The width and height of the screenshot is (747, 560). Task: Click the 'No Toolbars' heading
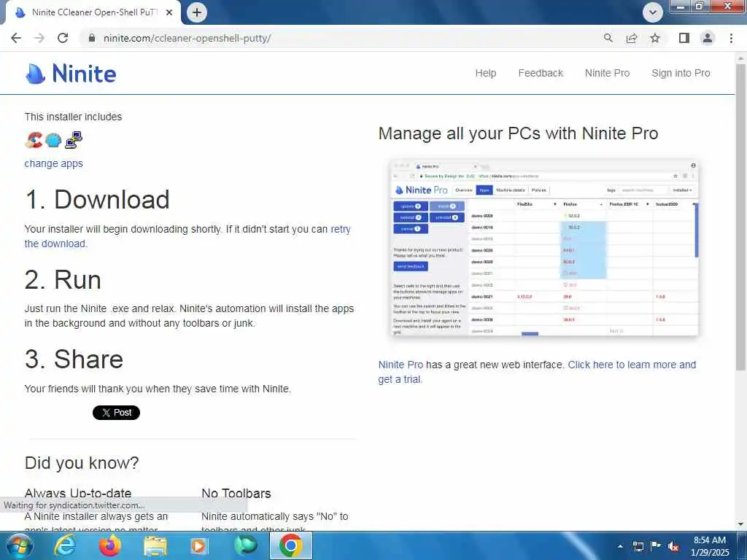236,494
